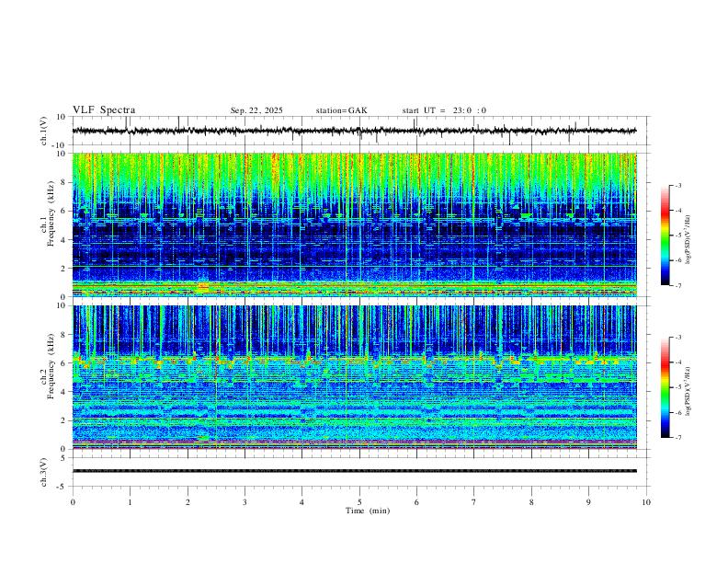
Task: Click the "-7" label on ch.2 color bar
Action: tap(678, 438)
